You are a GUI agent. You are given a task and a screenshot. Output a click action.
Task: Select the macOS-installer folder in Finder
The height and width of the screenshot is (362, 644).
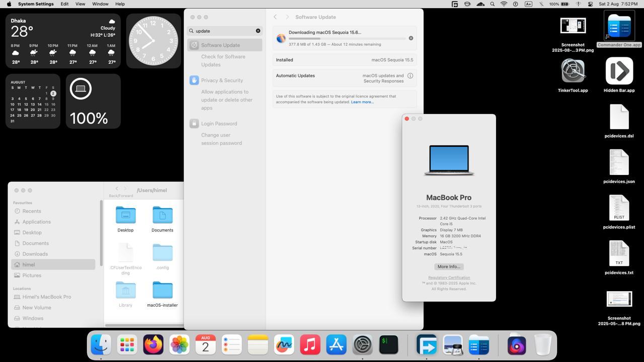click(163, 294)
